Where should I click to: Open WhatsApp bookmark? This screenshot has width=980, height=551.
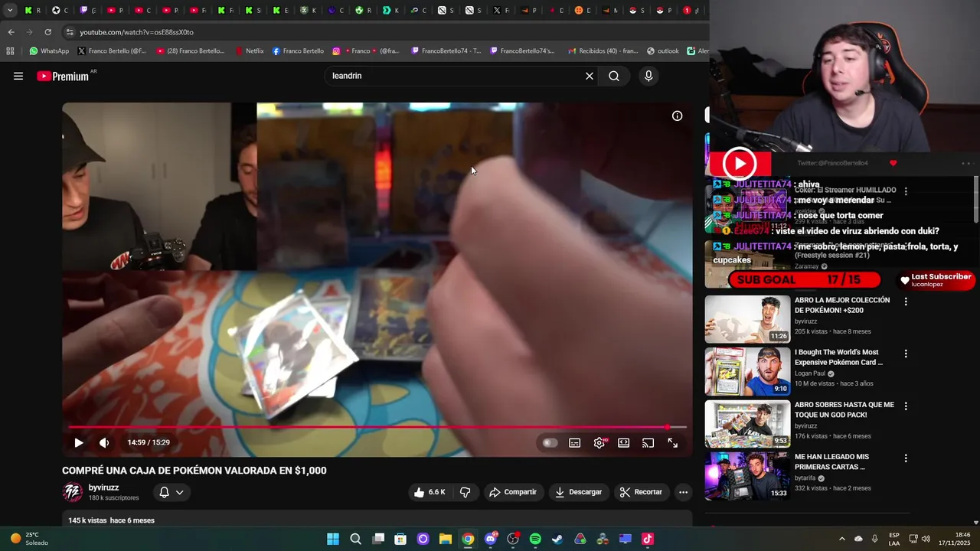(49, 51)
